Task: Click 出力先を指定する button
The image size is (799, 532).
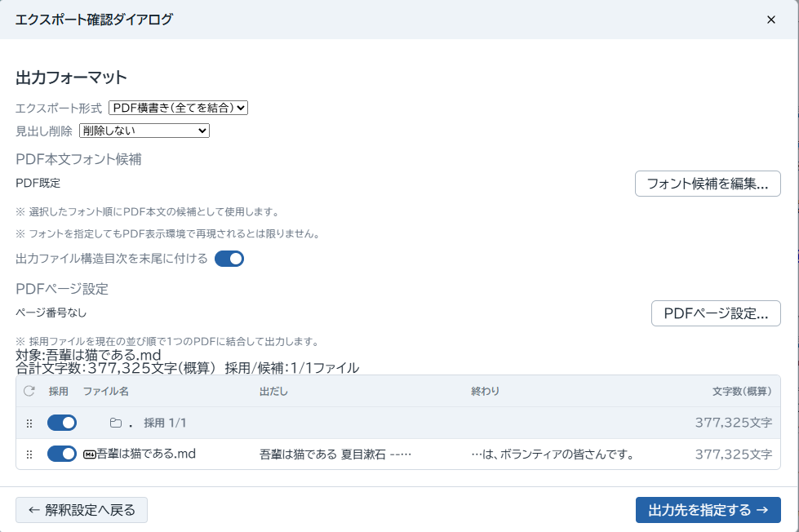Action: coord(708,510)
